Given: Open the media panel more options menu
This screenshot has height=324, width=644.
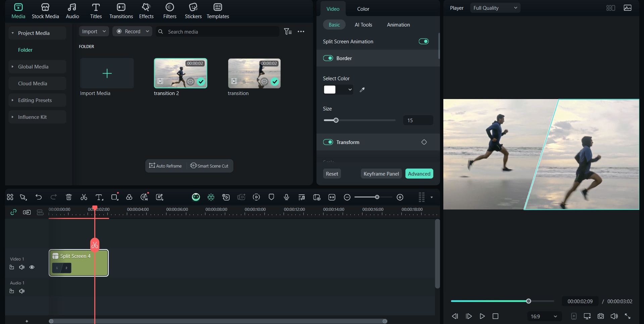Looking at the screenshot, I should (301, 32).
